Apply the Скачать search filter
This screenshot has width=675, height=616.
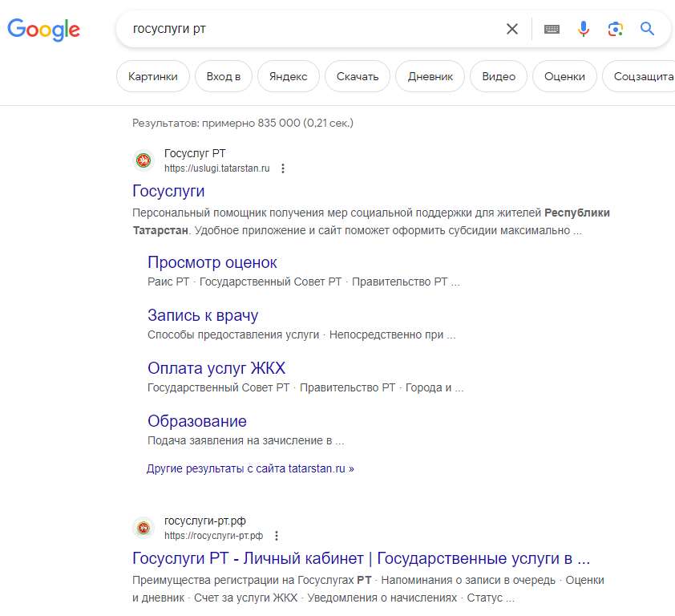point(358,77)
